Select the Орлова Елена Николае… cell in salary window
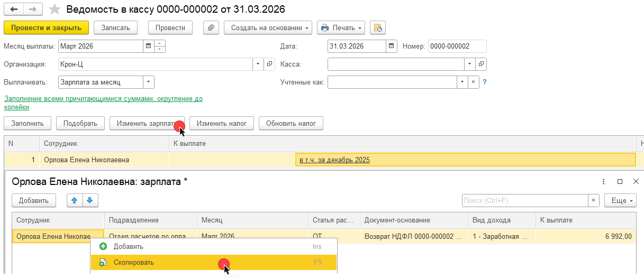This screenshot has width=644, height=279. 58,236
